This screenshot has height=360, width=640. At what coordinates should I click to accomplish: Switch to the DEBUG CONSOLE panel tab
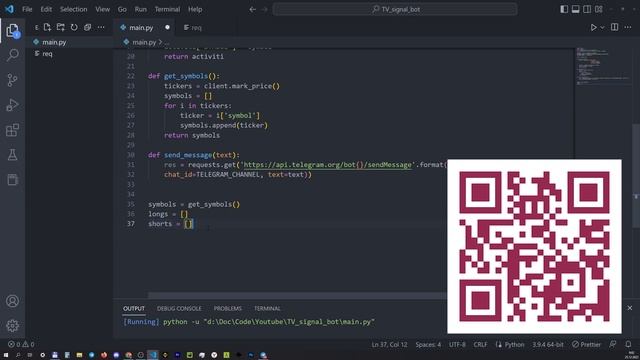point(179,309)
